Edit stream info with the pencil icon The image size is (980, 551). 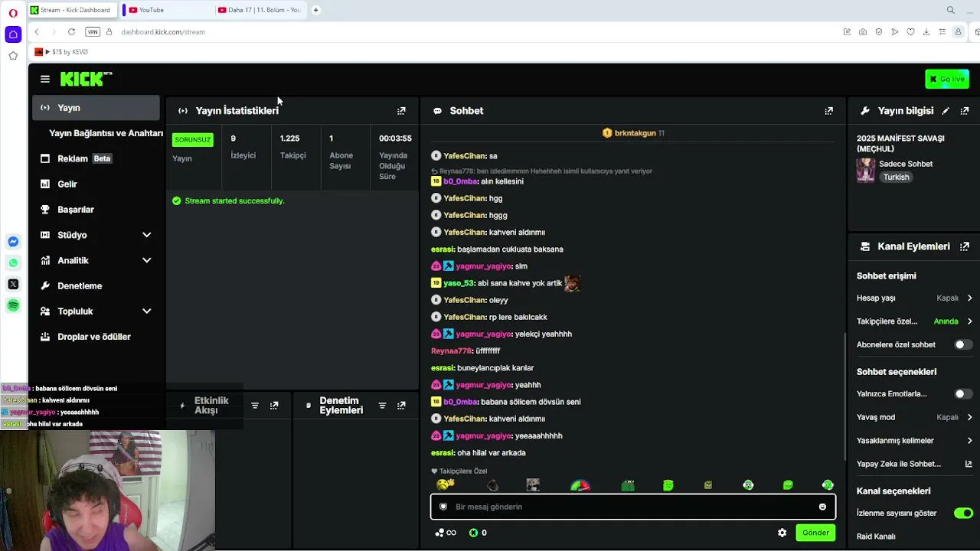click(946, 111)
